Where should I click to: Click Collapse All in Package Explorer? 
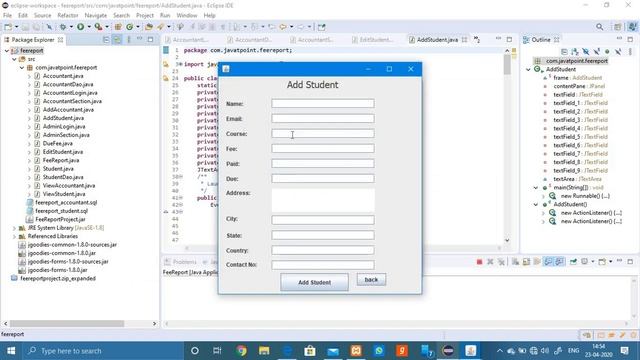[x=106, y=40]
